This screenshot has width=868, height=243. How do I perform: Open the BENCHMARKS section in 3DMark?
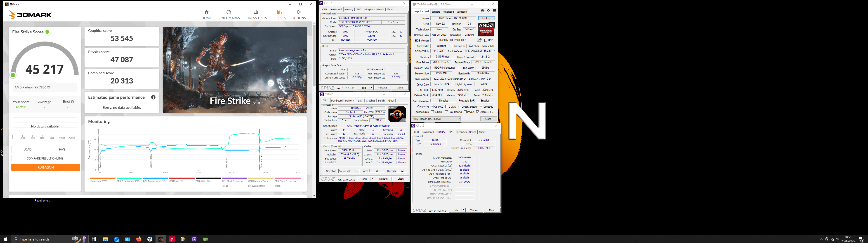click(x=229, y=15)
